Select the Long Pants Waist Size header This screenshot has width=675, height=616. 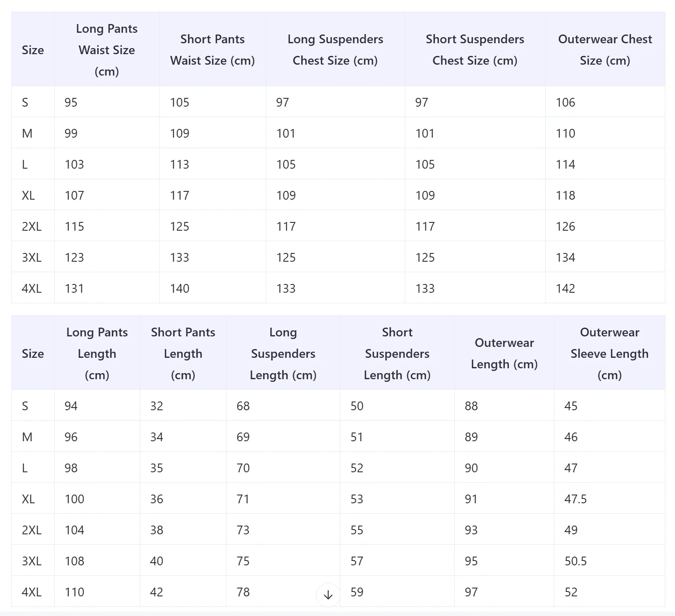pos(107,49)
